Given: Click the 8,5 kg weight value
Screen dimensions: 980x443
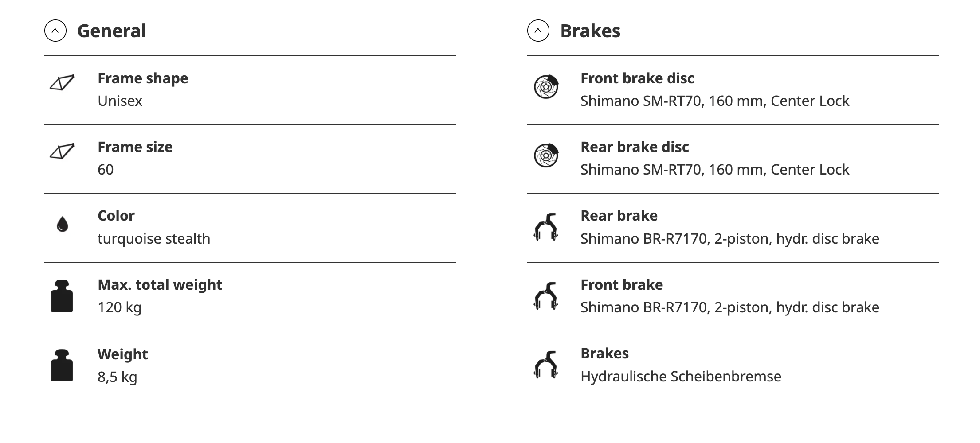Looking at the screenshot, I should 117,377.
